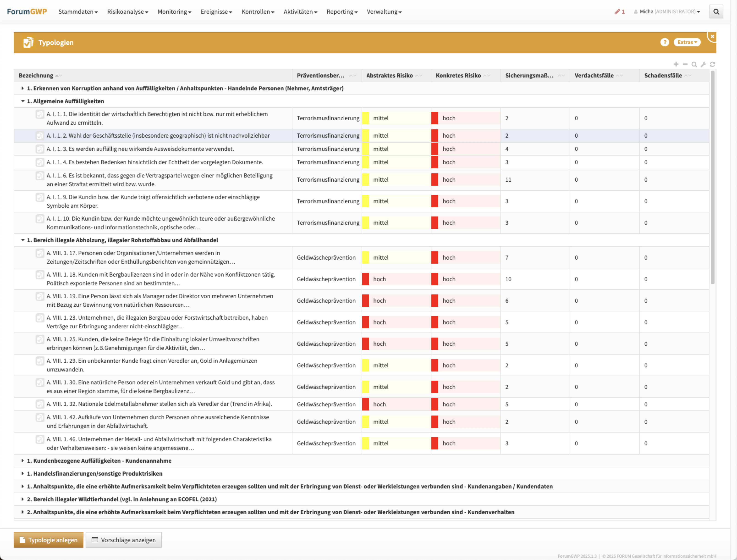The height and width of the screenshot is (560, 737).
Task: Open the Risikoanalyse menu
Action: point(127,12)
